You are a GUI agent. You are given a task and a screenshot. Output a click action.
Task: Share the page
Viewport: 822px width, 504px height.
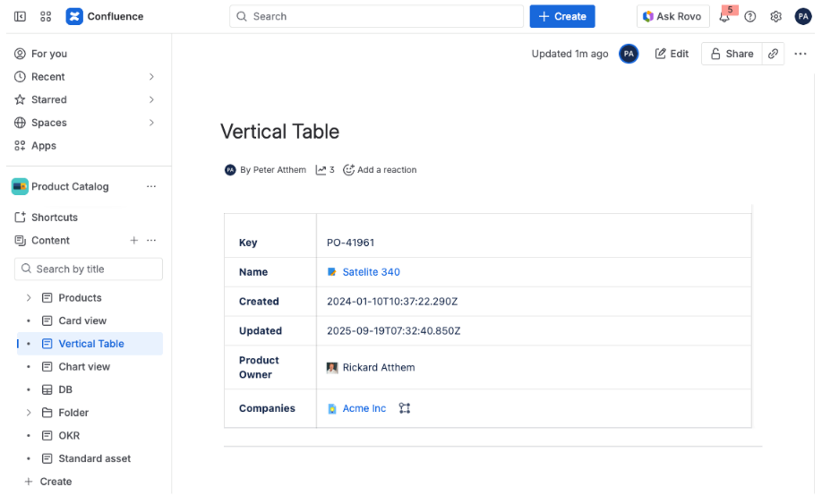click(732, 54)
